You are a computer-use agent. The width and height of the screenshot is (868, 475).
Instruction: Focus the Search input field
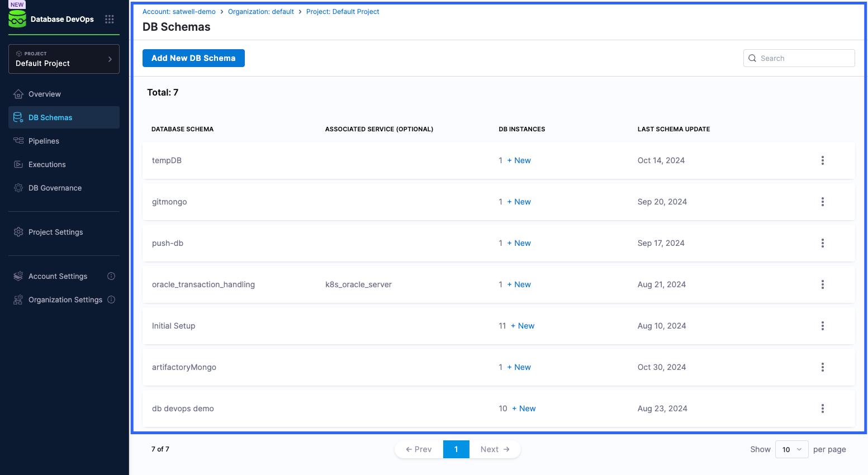(x=799, y=58)
